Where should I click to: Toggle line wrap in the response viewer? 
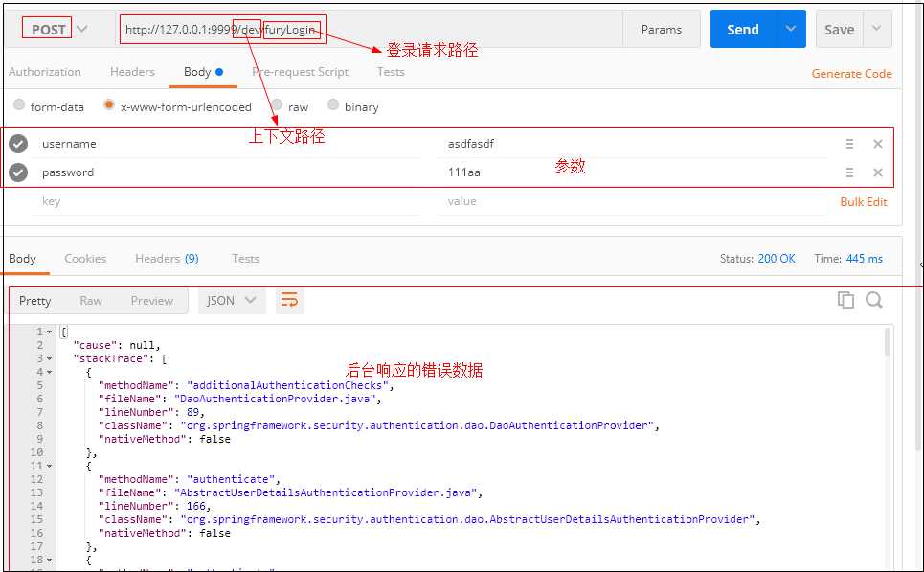[x=289, y=301]
